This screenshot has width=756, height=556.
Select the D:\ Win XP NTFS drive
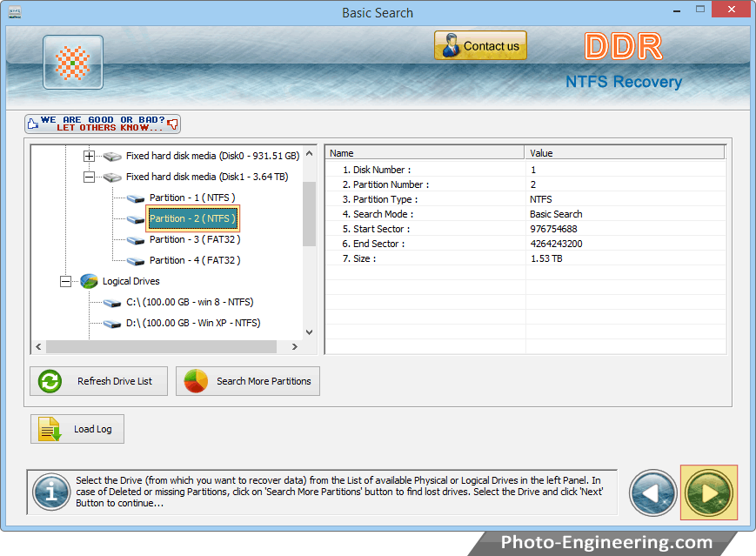pyautogui.click(x=193, y=323)
